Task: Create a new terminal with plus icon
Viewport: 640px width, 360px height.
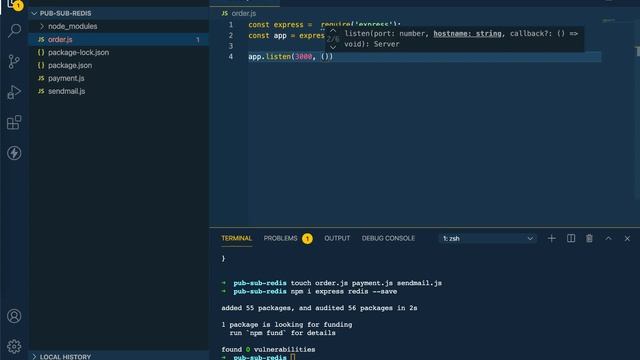Action: coord(551,238)
